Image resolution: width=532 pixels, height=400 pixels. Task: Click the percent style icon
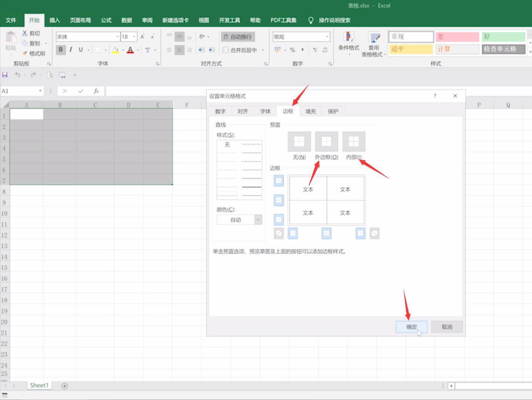[292, 50]
